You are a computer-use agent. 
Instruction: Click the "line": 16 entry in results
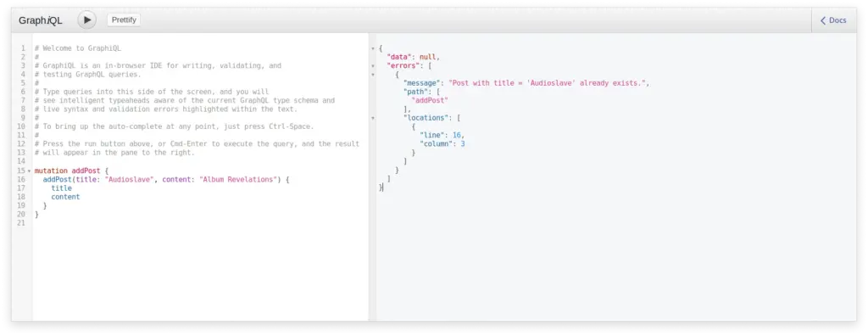tap(442, 135)
